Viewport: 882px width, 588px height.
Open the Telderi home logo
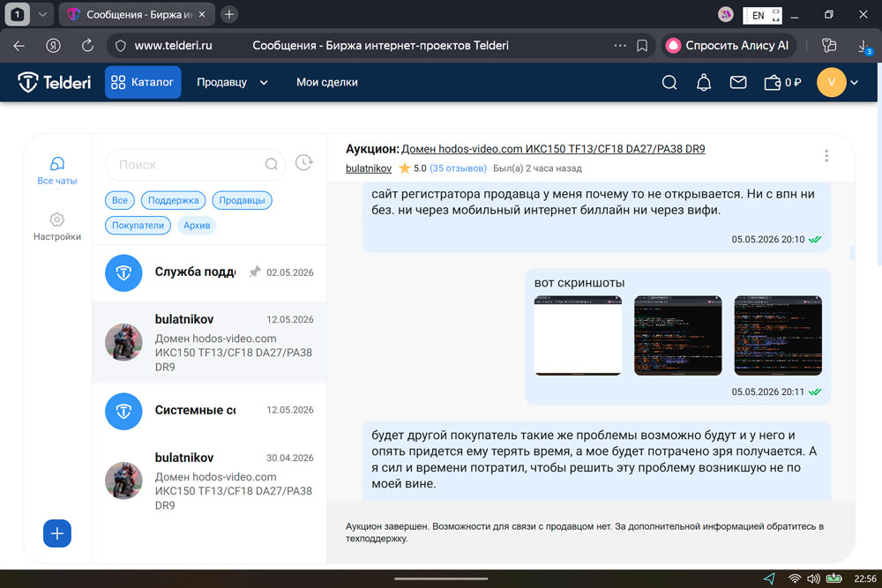pos(54,82)
